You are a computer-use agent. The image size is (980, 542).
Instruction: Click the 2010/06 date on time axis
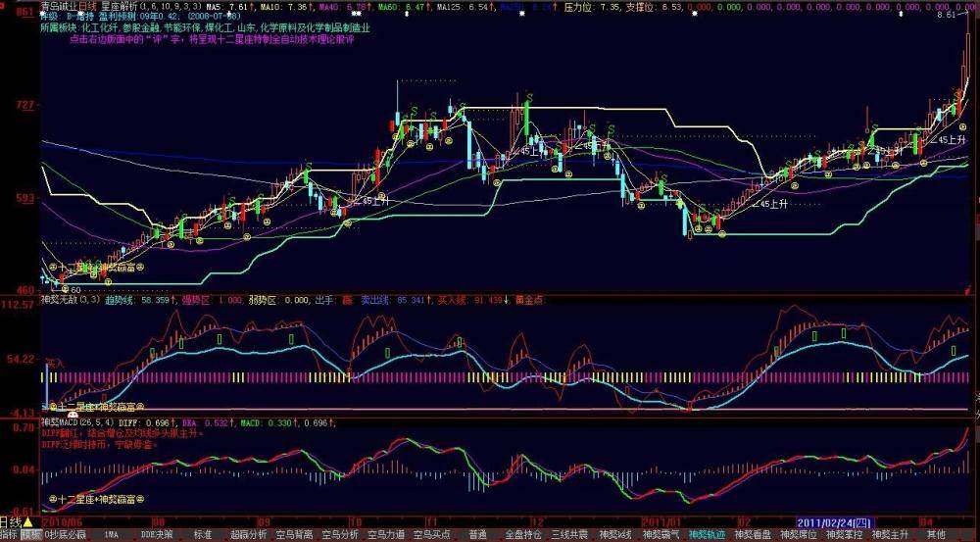tap(61, 521)
